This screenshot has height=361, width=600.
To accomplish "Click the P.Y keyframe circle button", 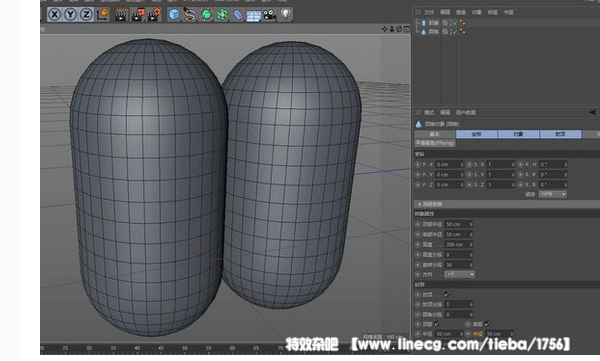I will (x=418, y=175).
